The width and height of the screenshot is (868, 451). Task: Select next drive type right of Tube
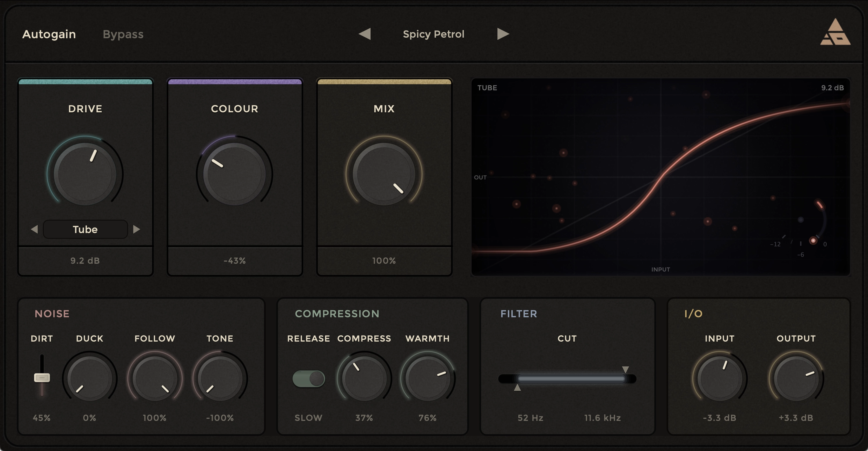(136, 229)
